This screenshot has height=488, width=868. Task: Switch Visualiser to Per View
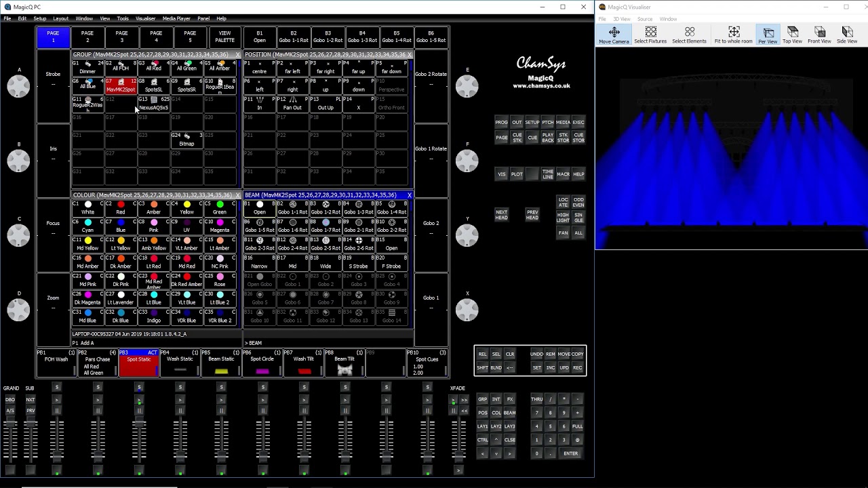[x=768, y=35]
